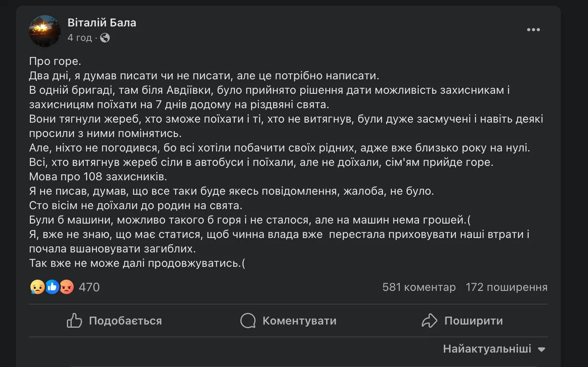Open the 470 reactions count
The image size is (588, 367).
click(x=89, y=287)
